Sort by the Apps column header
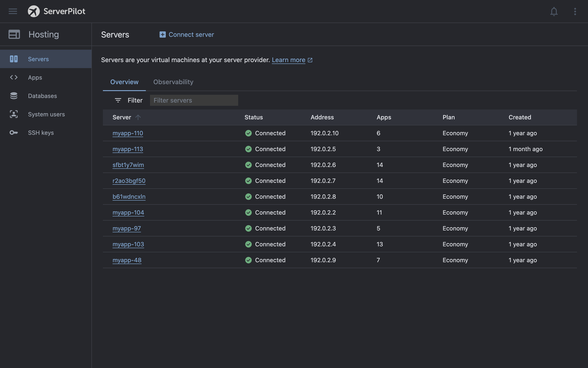Screen dimensions: 588x368 pyautogui.click(x=384, y=117)
